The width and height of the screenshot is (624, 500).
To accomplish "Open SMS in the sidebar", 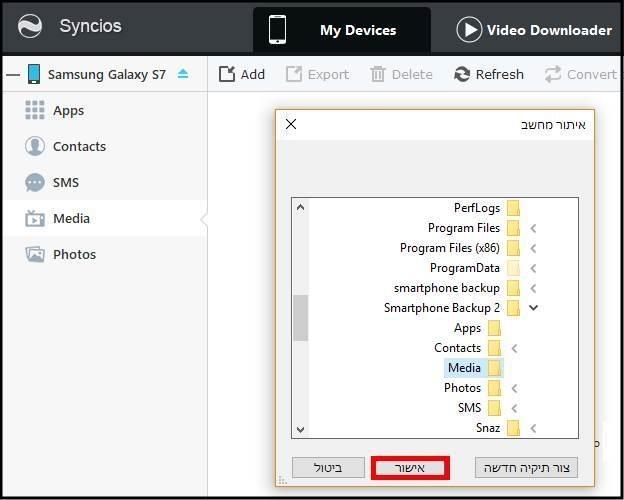I will pos(105,182).
